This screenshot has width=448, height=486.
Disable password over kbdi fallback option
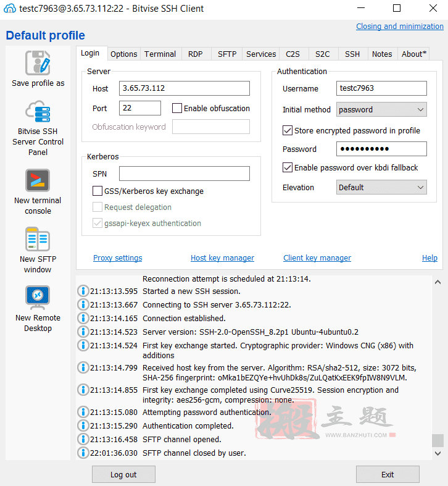[x=288, y=167]
